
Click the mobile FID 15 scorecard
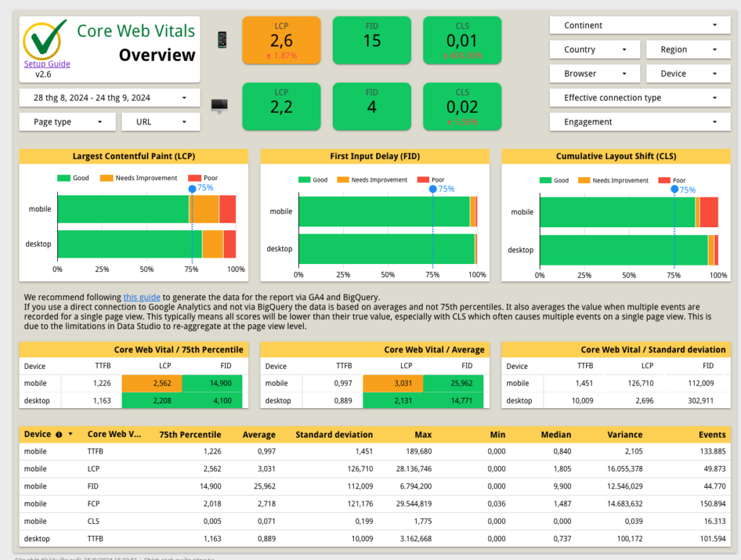tap(372, 41)
